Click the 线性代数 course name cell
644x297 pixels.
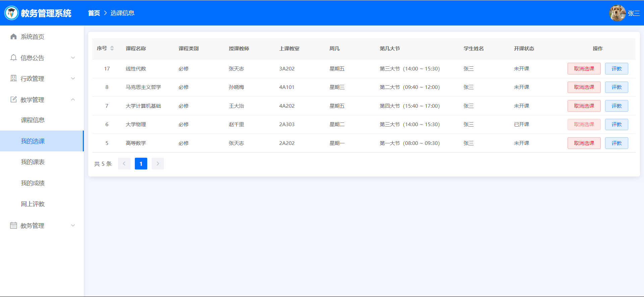coord(136,69)
